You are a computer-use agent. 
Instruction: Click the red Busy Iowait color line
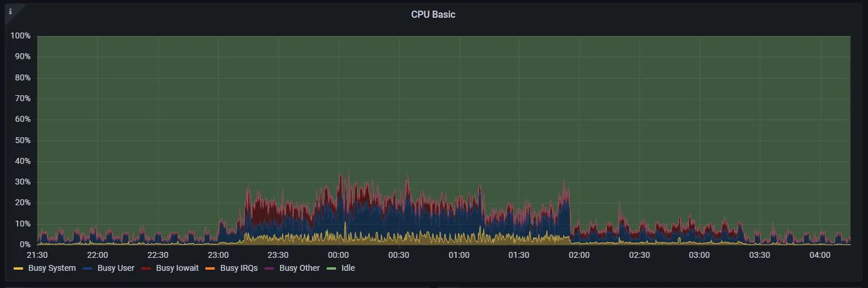(147, 268)
